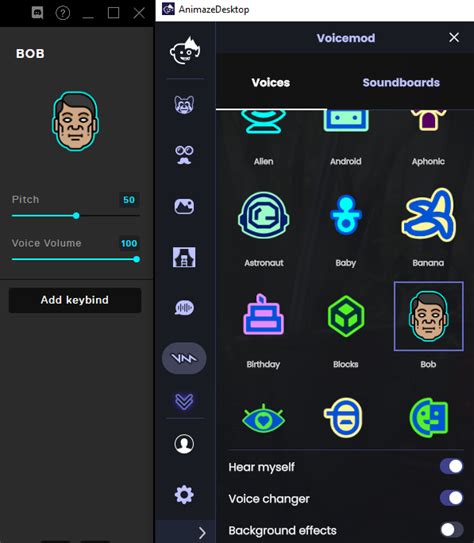Select the Blocks cube voice
Screen dimensions: 474x543
tap(346, 316)
